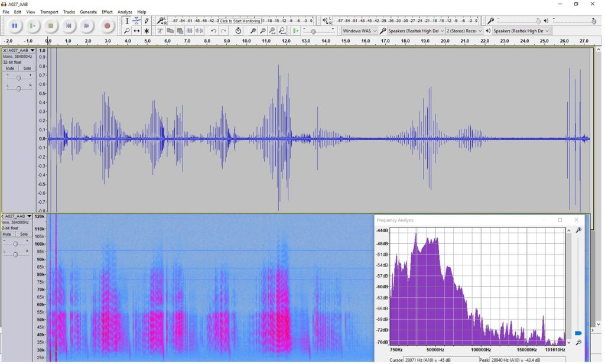Maximize the Frequency Analysis window
Image resolution: width=605 pixels, height=364 pixels.
click(x=560, y=220)
